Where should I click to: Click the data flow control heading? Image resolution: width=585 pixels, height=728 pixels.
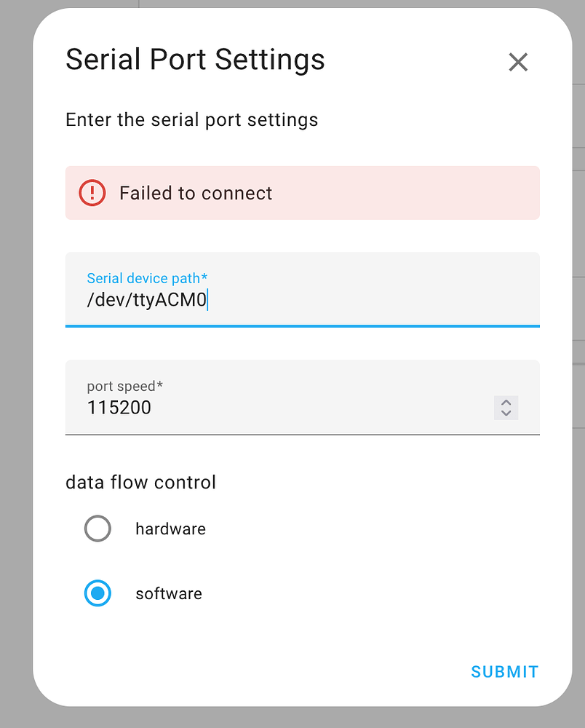point(140,482)
